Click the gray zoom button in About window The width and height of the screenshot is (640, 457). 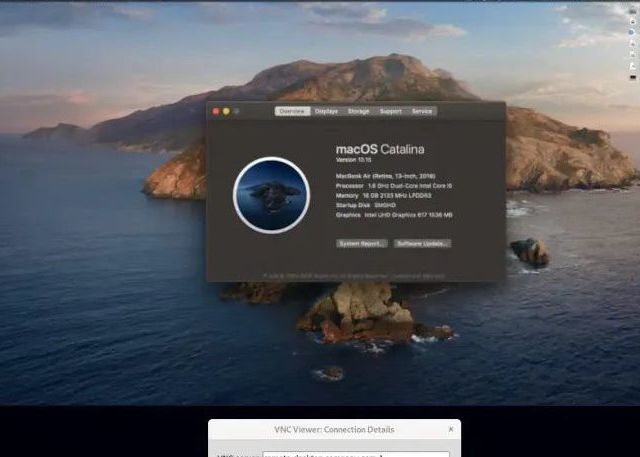click(236, 111)
